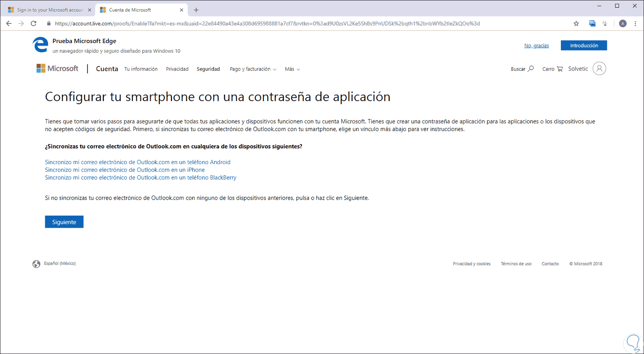Open Privacidad y cookies footer link
The height and width of the screenshot is (354, 644).
point(471,264)
